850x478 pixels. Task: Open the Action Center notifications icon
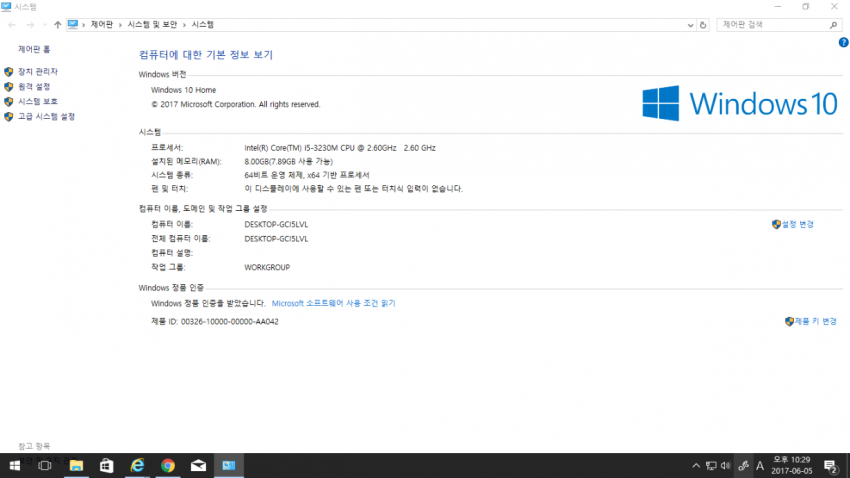coord(830,466)
